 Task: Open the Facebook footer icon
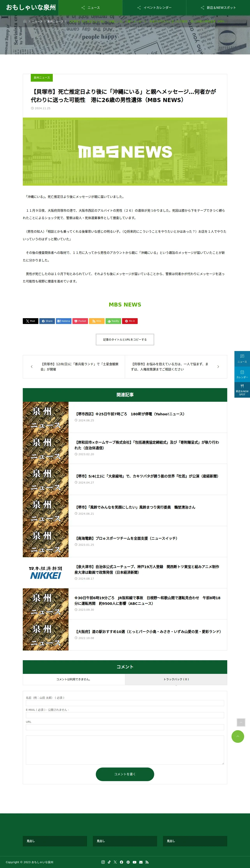coord(121,862)
